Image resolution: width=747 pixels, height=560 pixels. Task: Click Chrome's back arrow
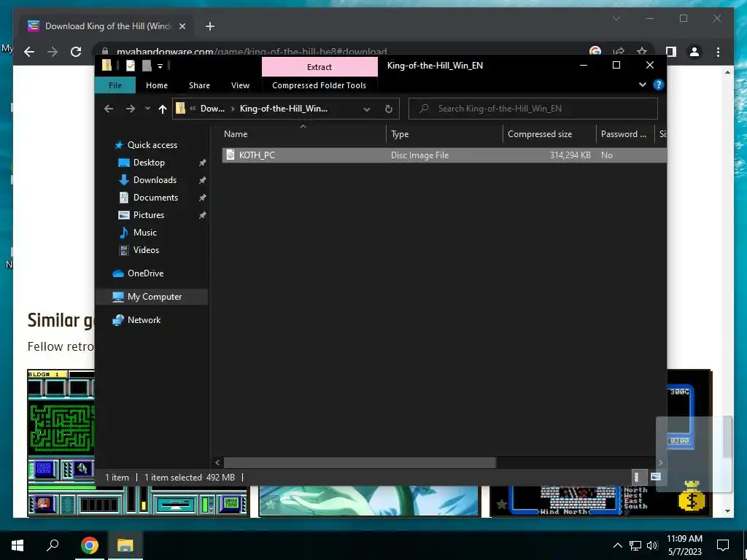coord(29,52)
